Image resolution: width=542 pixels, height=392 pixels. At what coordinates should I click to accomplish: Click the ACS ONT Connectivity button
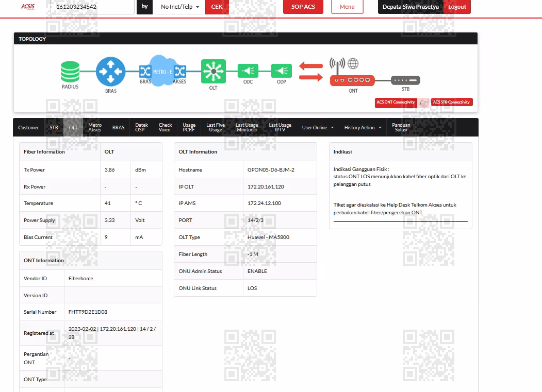pyautogui.click(x=396, y=102)
